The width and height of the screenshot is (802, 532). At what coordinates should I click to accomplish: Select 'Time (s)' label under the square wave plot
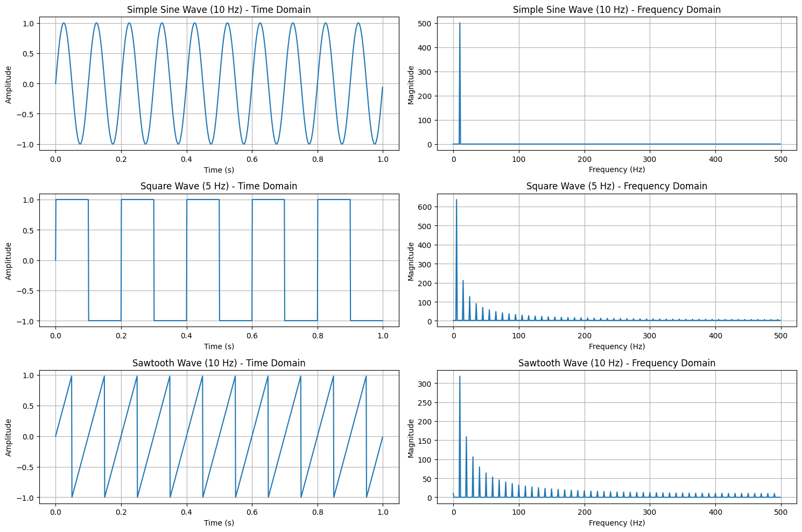click(219, 346)
